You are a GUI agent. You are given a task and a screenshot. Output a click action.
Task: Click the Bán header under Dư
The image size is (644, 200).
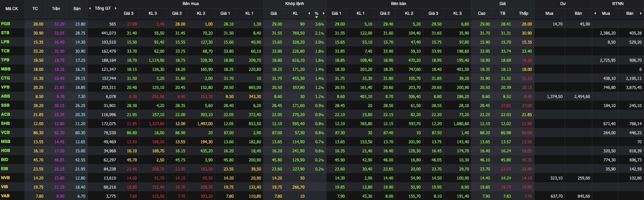(578, 13)
